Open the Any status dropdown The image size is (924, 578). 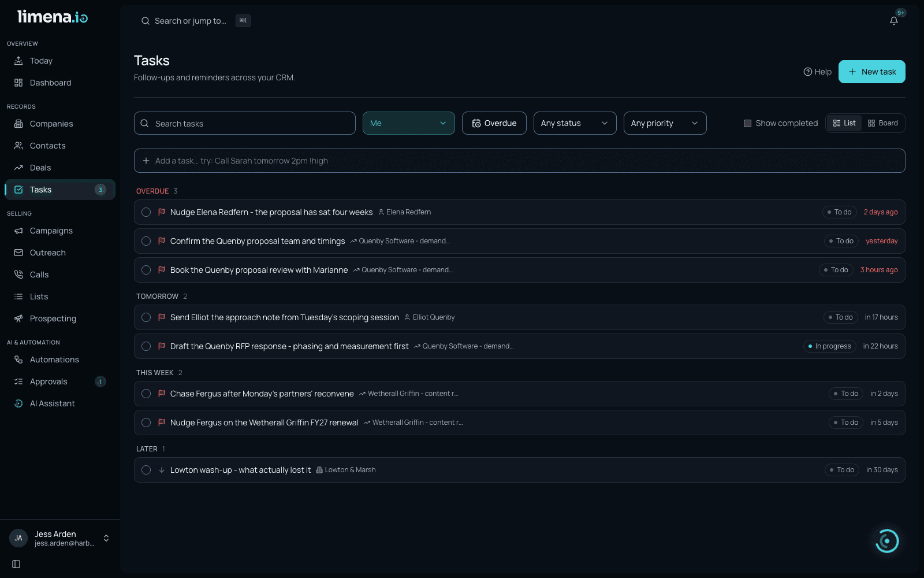tap(575, 123)
